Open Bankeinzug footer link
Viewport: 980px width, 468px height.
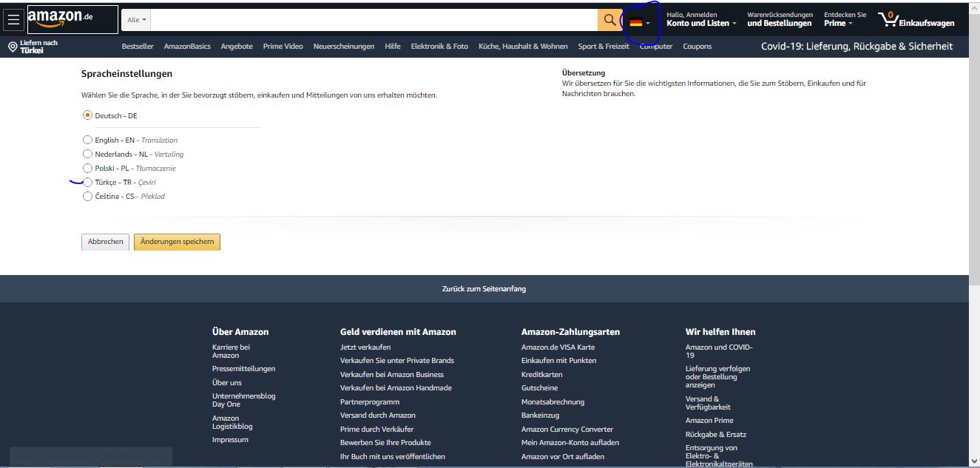coord(541,416)
